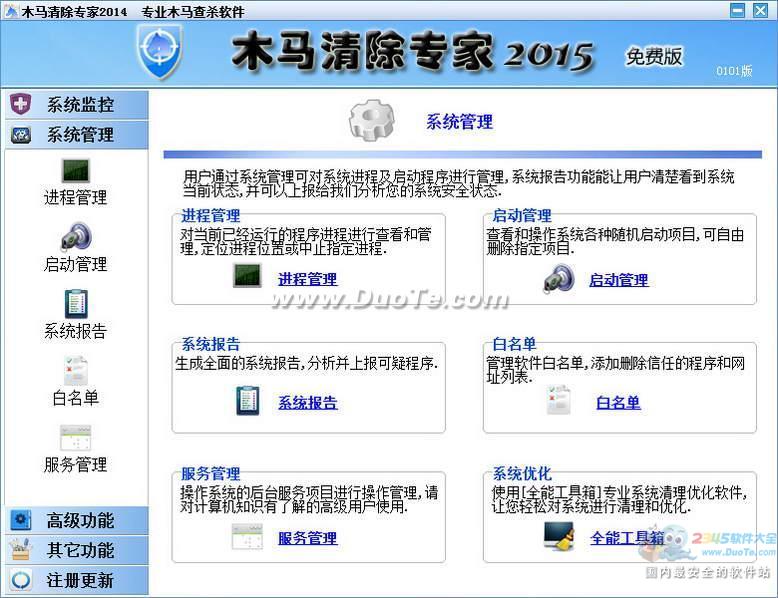The height and width of the screenshot is (598, 778).
Task: Open the 启动管理 hyperlink in main panel
Action: pos(619,280)
